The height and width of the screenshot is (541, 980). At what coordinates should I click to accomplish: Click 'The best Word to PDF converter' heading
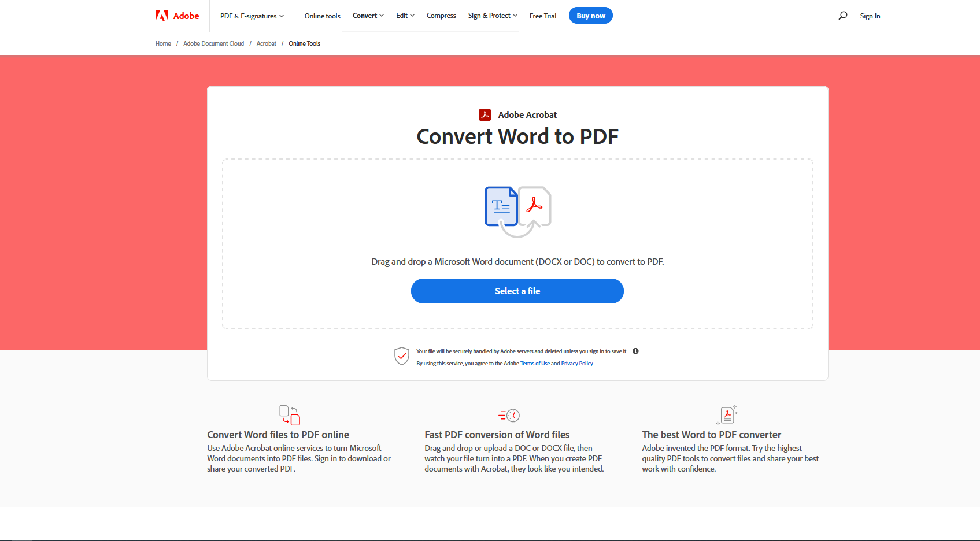tap(712, 435)
